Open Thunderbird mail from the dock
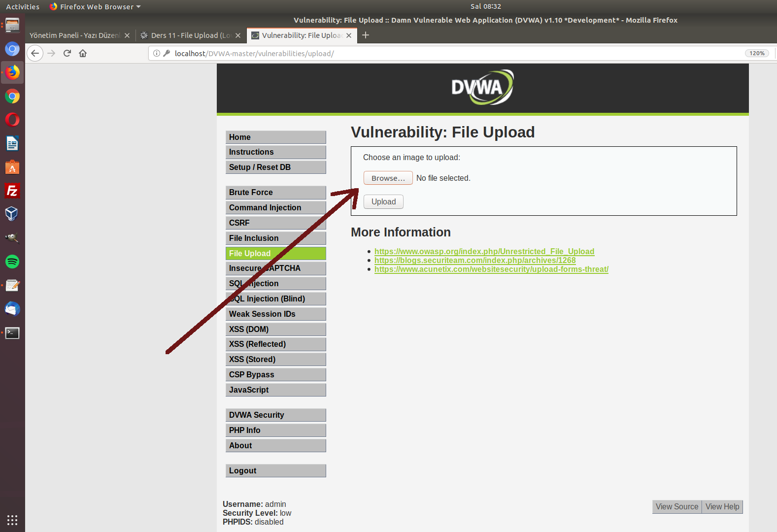The width and height of the screenshot is (777, 532). (x=12, y=309)
